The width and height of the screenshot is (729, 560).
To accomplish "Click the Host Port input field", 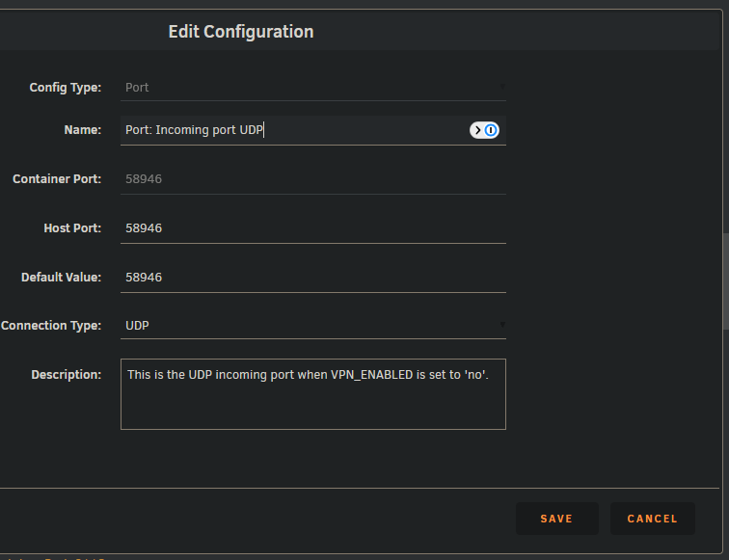I will [312, 228].
